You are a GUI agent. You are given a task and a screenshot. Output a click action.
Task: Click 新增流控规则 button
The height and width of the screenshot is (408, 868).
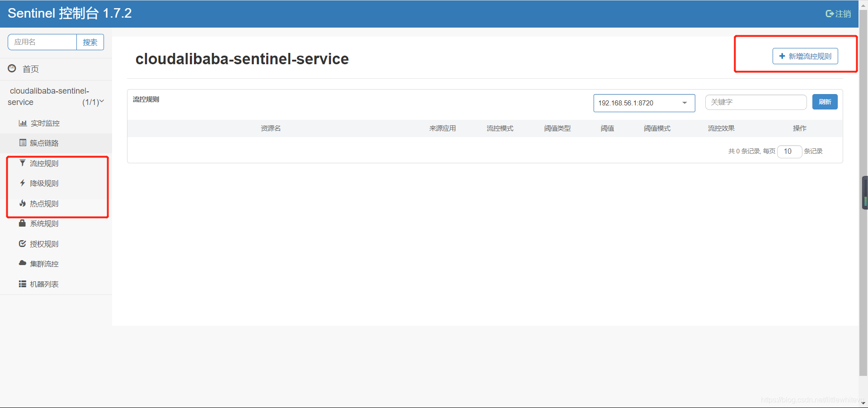805,56
